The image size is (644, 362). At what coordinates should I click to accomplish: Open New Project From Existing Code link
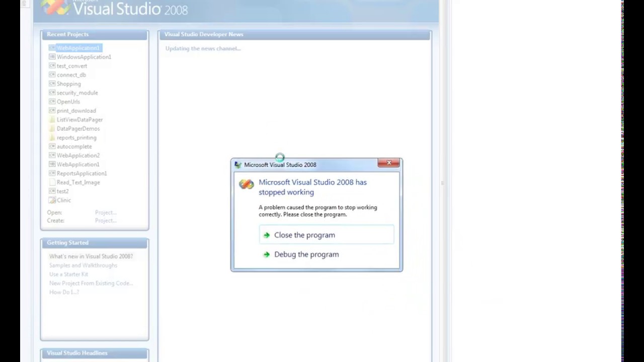coord(91,283)
